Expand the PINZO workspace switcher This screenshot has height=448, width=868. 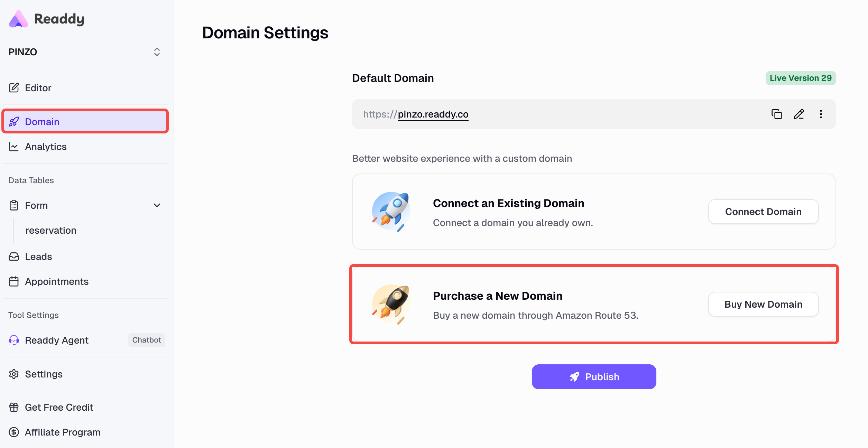(157, 52)
